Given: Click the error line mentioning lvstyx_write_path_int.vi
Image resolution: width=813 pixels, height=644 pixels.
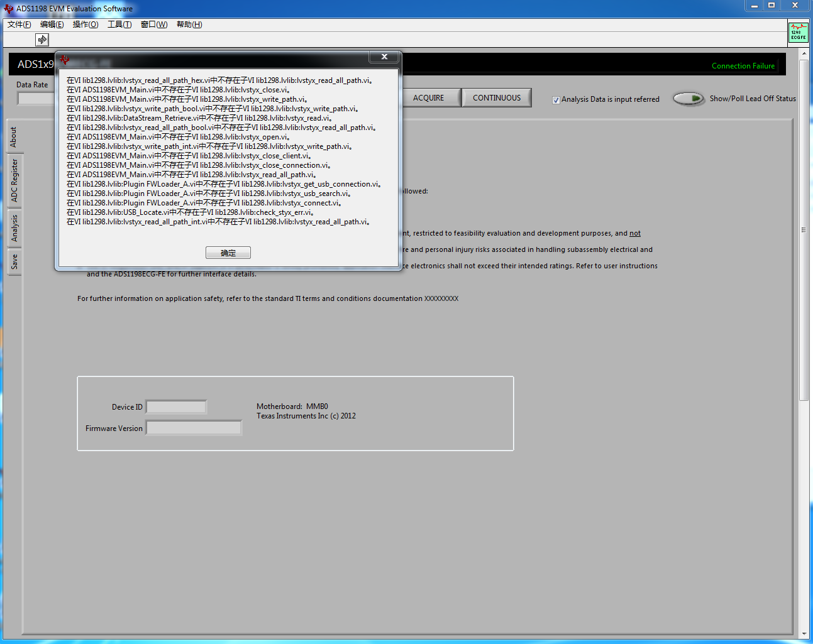Looking at the screenshot, I should pyautogui.click(x=209, y=146).
